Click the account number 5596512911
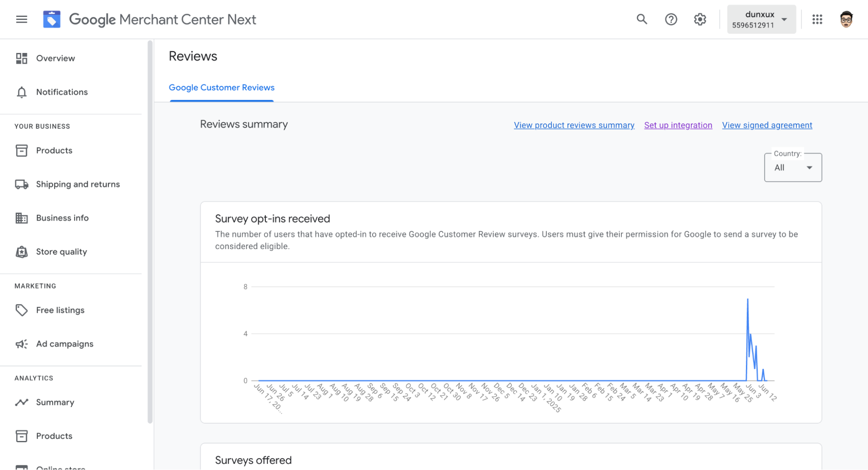The height and width of the screenshot is (470, 868). (753, 25)
